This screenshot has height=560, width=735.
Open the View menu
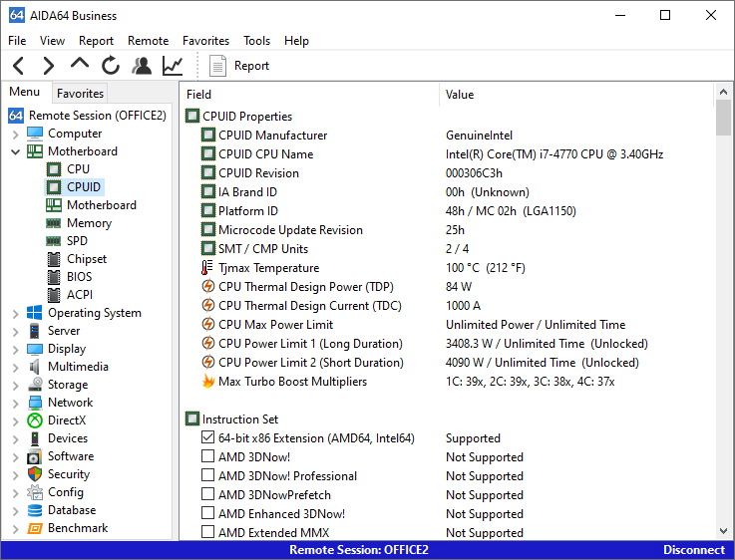coord(52,41)
